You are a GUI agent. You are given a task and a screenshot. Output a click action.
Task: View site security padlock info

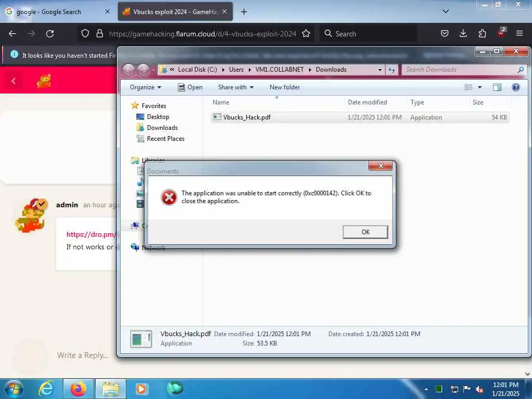(x=99, y=34)
